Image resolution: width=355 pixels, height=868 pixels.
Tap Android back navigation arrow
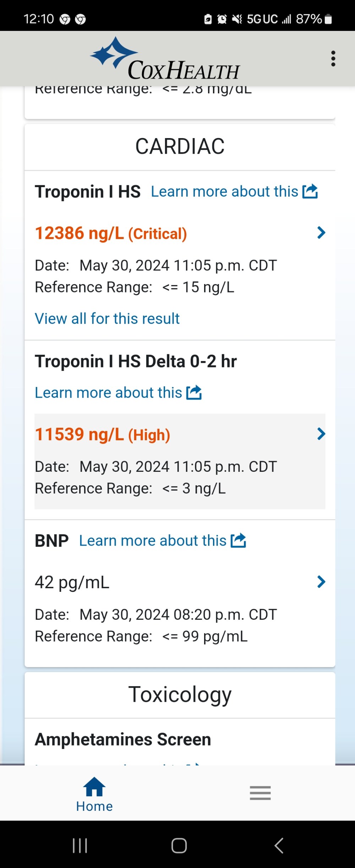(279, 845)
